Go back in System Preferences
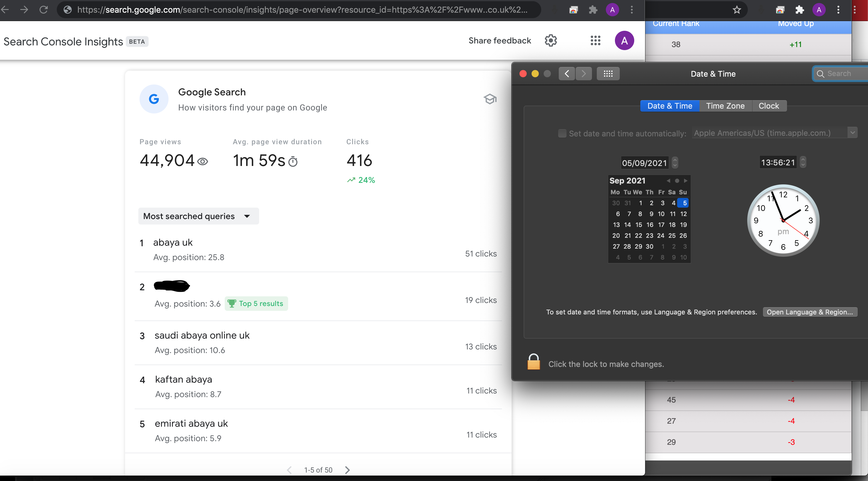Screen dimensions: 868x481 coord(567,74)
